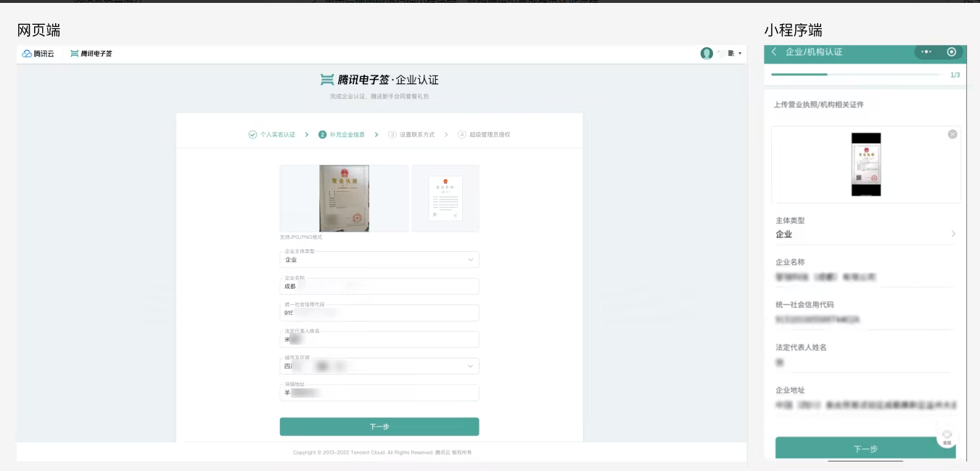
Task: Tap the mini program 下一步 button
Action: [x=865, y=449]
